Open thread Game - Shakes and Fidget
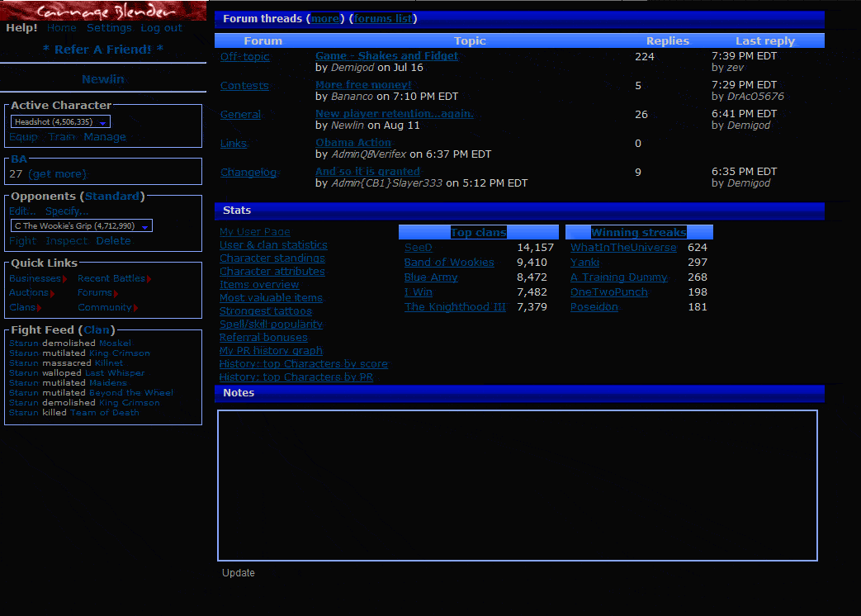861x616 pixels. pos(386,55)
